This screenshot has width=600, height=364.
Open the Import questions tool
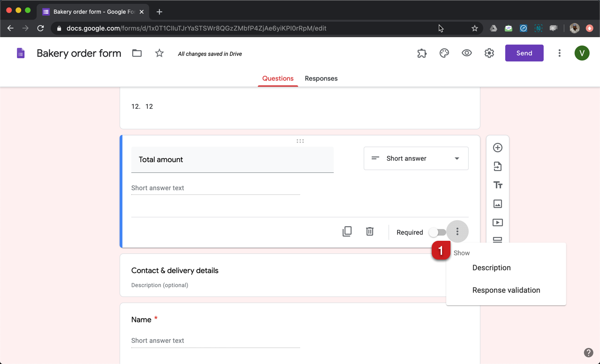497,166
